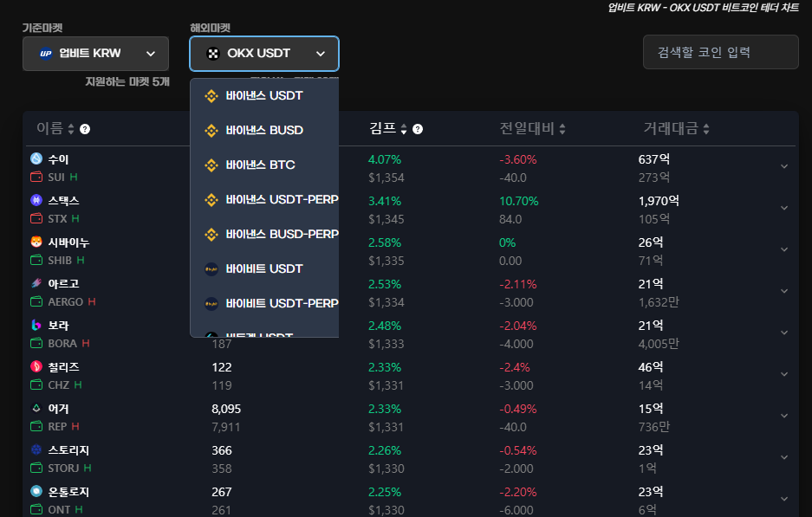Click the green wallet icon beside ONT
812x517 pixels.
pyautogui.click(x=36, y=509)
